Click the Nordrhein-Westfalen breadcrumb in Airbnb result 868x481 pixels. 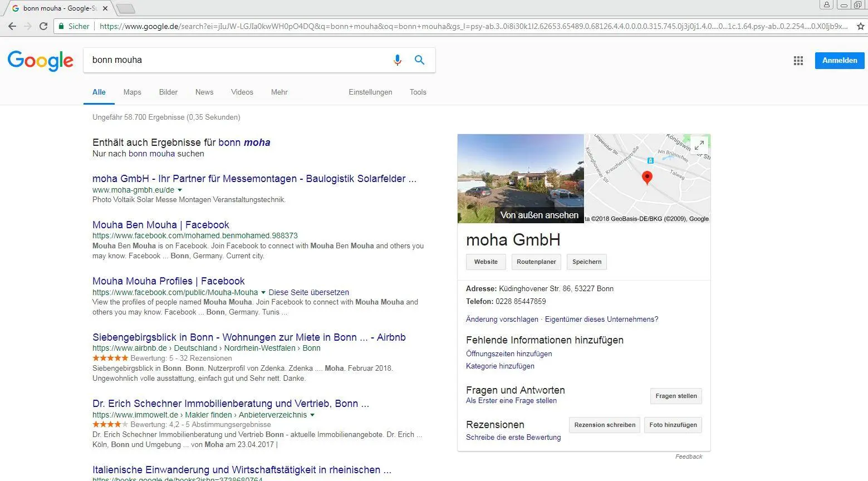[x=260, y=349]
